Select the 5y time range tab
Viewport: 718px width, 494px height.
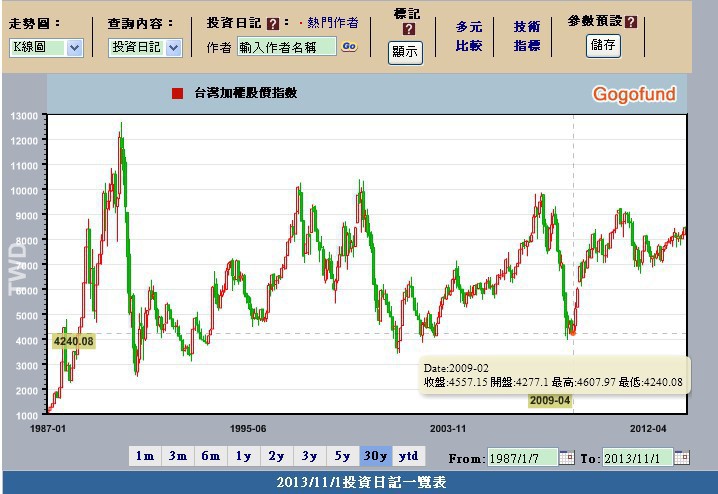pyautogui.click(x=343, y=456)
